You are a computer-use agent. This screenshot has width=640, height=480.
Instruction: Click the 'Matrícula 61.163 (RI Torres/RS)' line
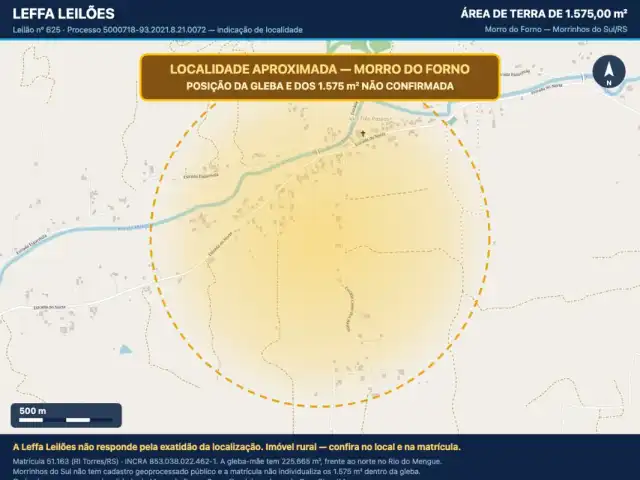point(227,462)
